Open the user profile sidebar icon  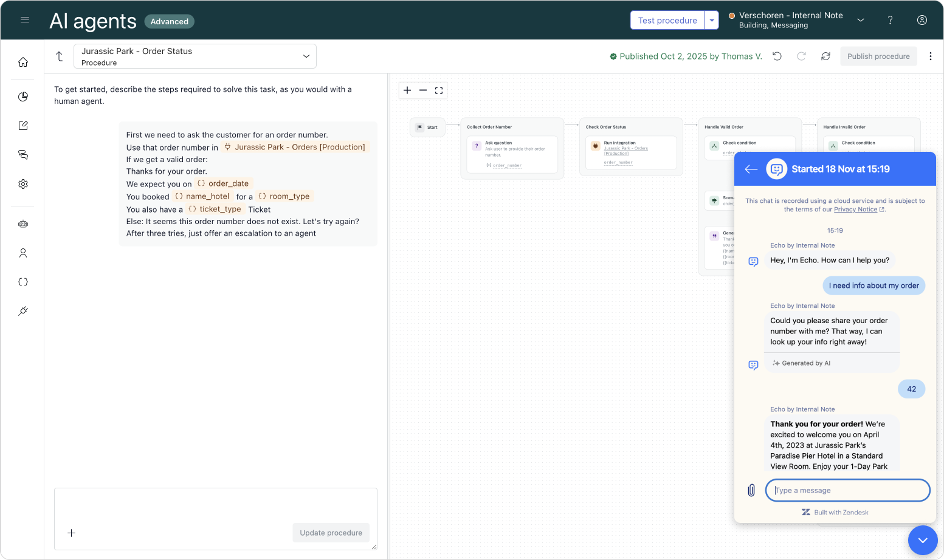pyautogui.click(x=23, y=253)
